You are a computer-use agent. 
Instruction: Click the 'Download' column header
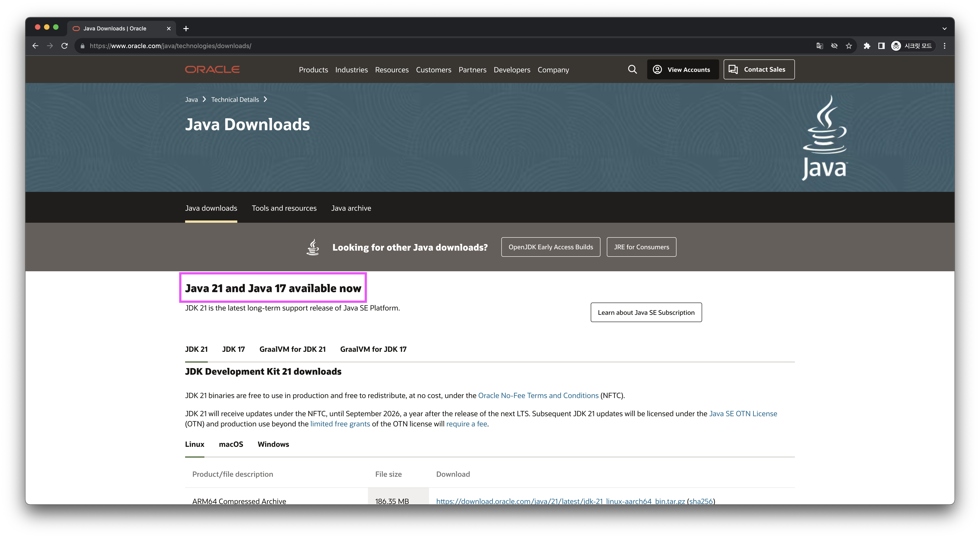[453, 474]
